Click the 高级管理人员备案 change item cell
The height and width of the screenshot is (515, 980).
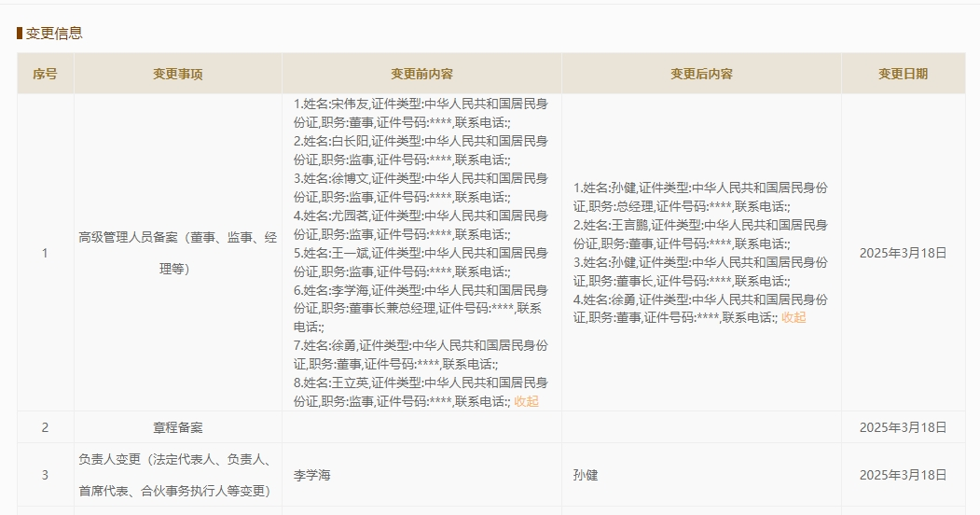point(178,253)
